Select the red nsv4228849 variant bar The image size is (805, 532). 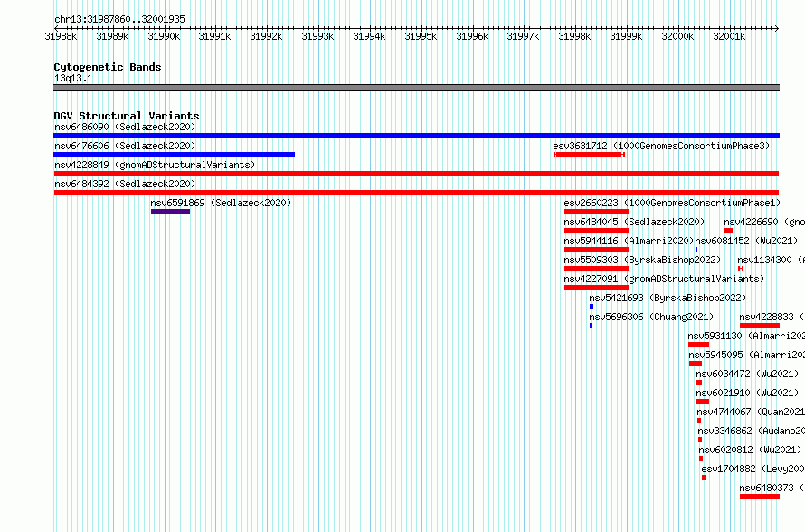416,174
